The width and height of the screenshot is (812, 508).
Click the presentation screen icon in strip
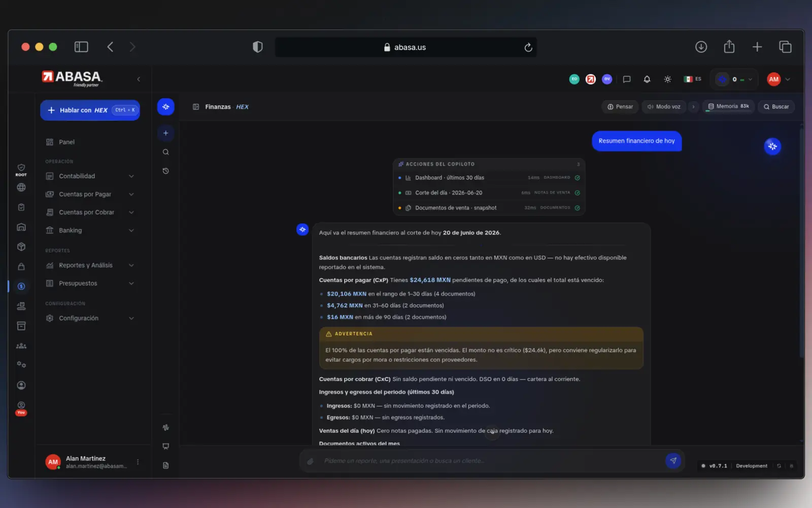(x=165, y=447)
